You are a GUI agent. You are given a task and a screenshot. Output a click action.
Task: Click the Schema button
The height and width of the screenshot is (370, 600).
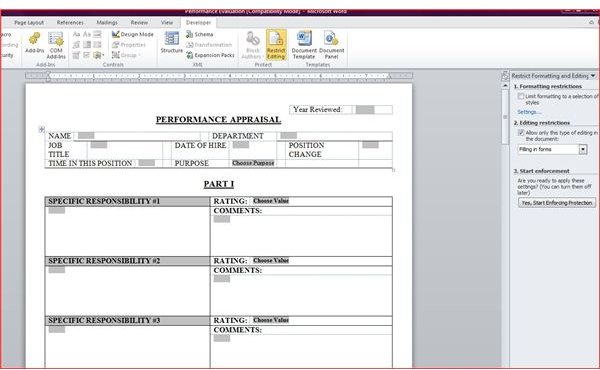click(x=199, y=34)
